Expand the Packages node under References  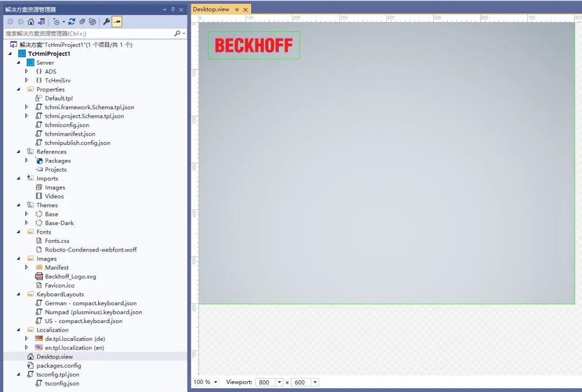click(x=26, y=160)
